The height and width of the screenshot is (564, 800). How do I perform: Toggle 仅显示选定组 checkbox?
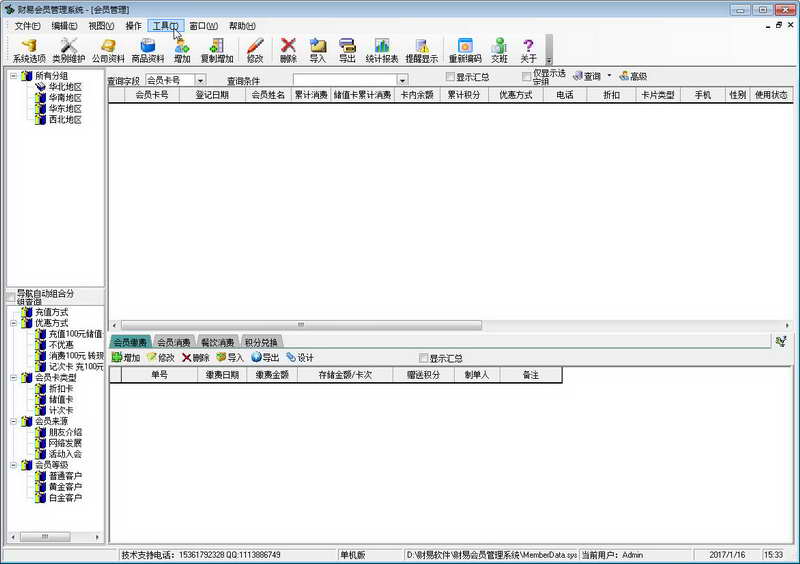[527, 77]
